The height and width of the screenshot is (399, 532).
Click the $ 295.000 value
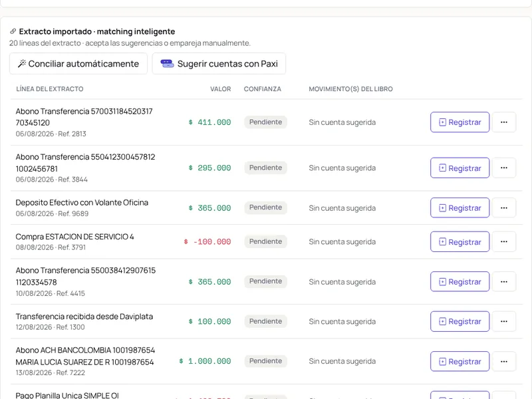[209, 168]
